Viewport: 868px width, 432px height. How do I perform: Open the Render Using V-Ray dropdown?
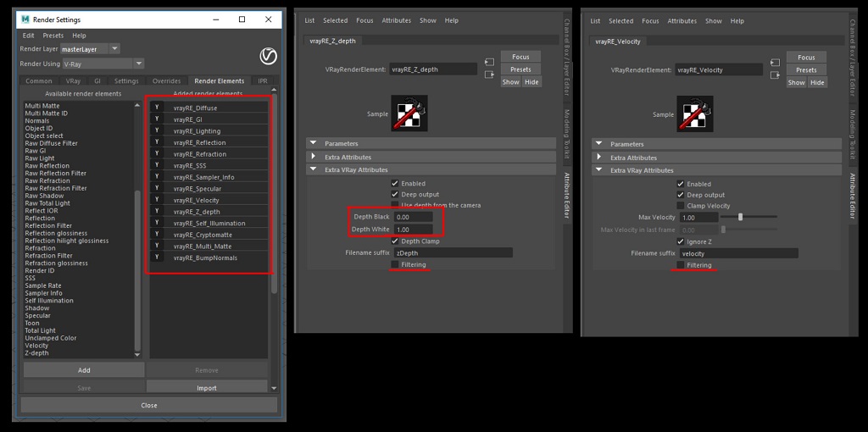pos(103,64)
